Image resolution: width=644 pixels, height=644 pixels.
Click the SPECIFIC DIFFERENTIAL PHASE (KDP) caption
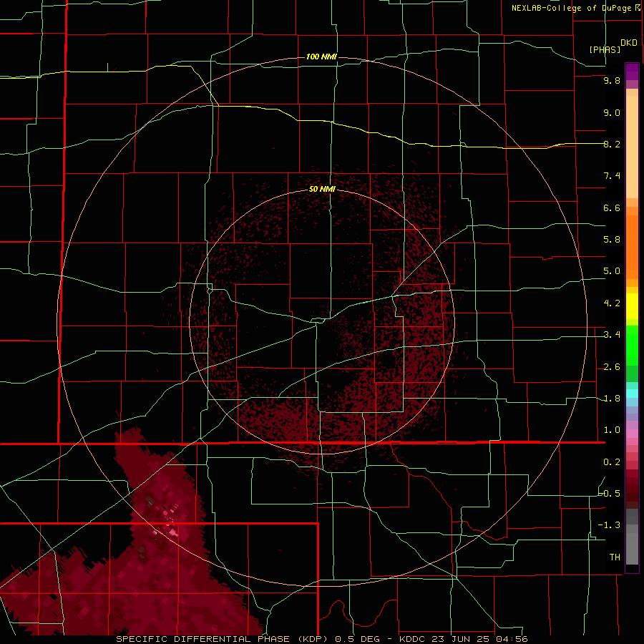[224, 639]
